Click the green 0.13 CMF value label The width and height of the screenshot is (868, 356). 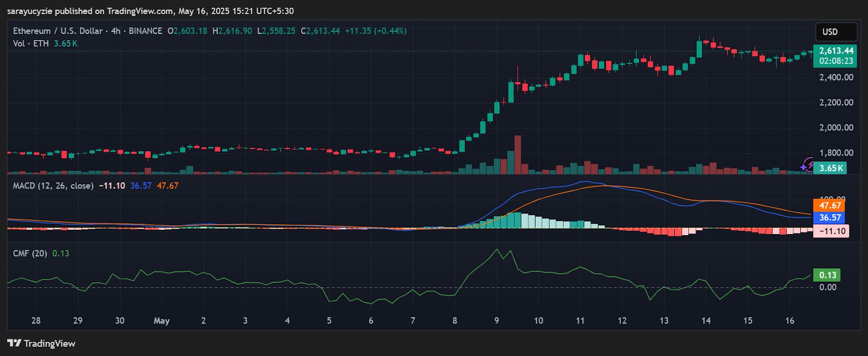click(x=827, y=275)
